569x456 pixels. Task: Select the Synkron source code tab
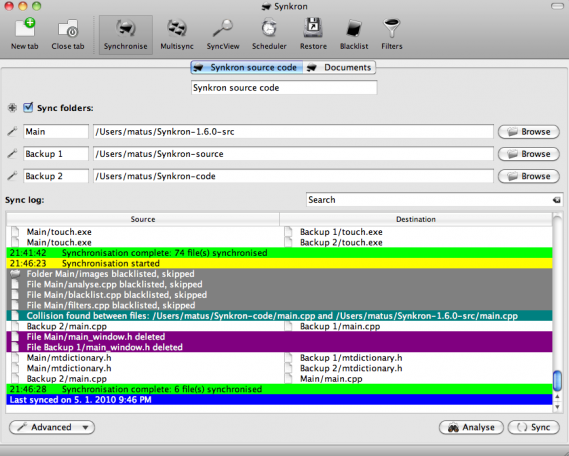tap(247, 67)
